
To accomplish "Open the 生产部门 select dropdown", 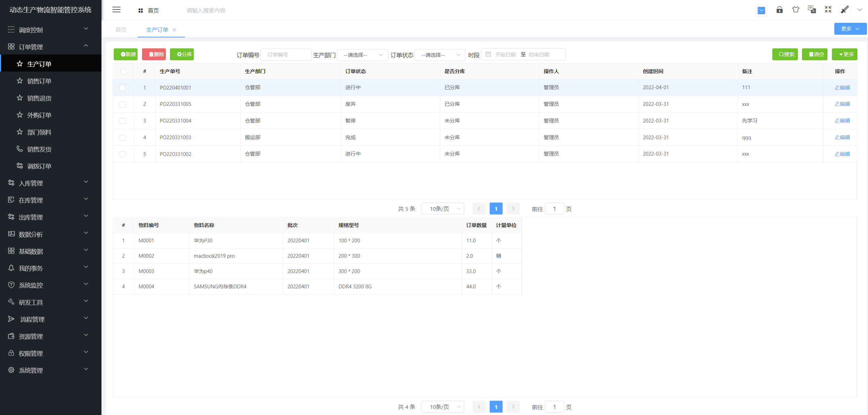I will [x=362, y=55].
